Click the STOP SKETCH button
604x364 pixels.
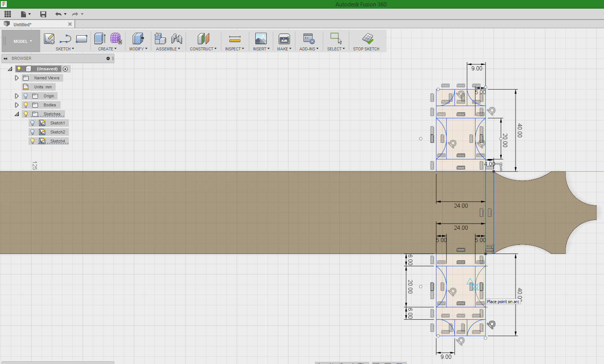pos(366,41)
